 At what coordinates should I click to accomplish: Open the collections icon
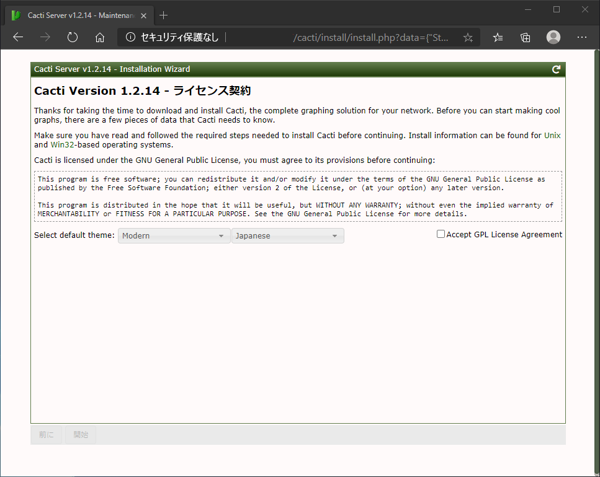[525, 37]
